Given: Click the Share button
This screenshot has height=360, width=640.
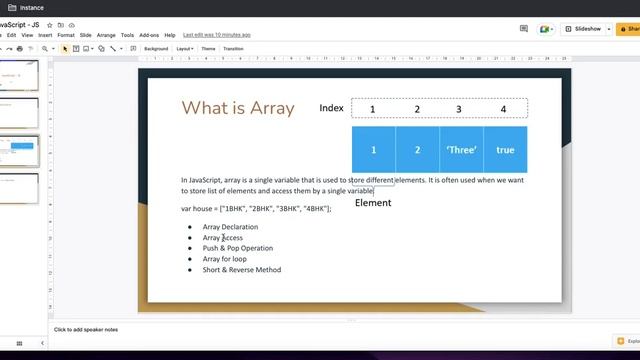Looking at the screenshot, I should pyautogui.click(x=629, y=29).
